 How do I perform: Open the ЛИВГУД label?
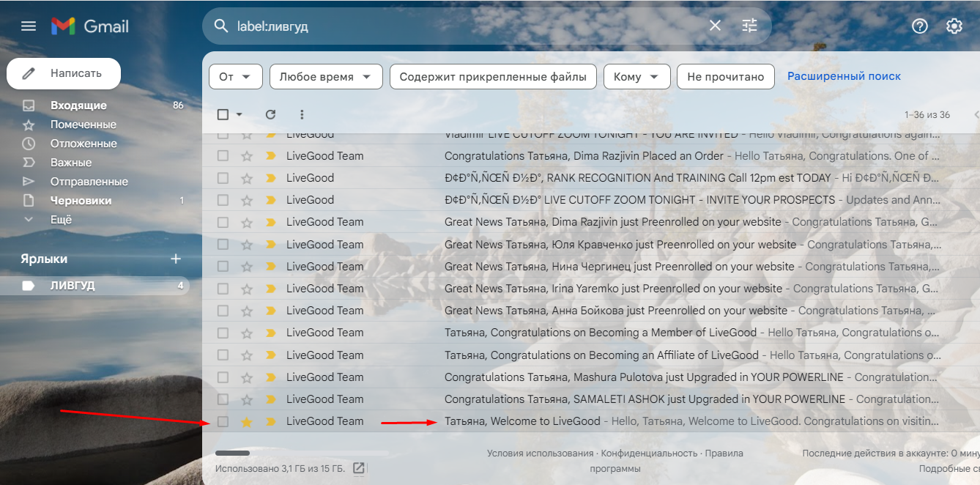[73, 286]
